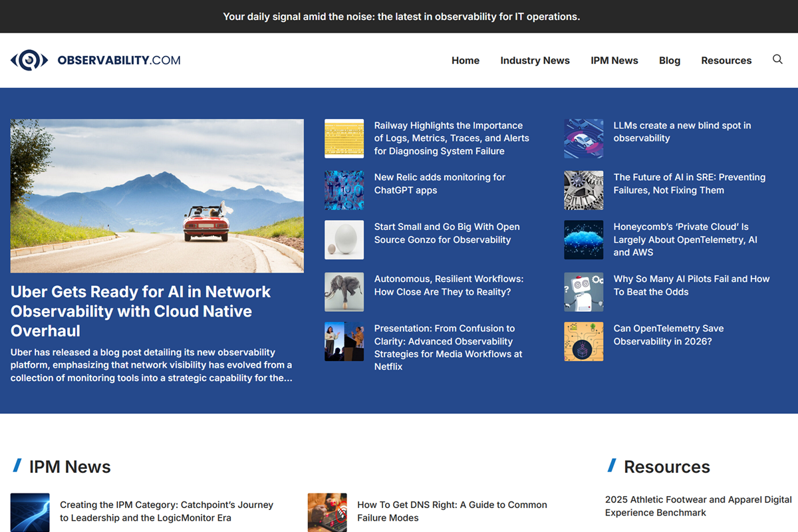The height and width of the screenshot is (532, 798).
Task: Open Can OpenTelemetry Save Observability article
Action: [668, 334]
